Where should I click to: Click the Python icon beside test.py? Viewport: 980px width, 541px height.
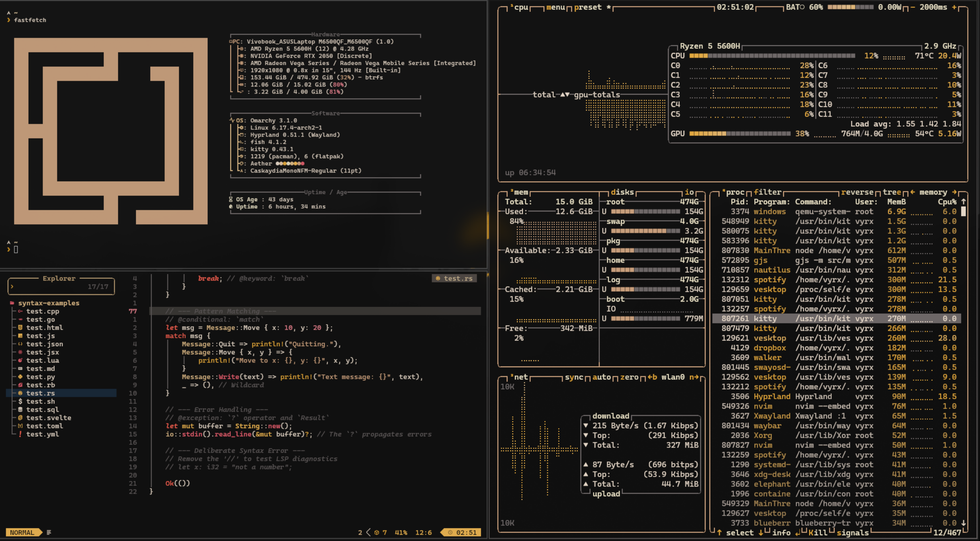click(20, 377)
